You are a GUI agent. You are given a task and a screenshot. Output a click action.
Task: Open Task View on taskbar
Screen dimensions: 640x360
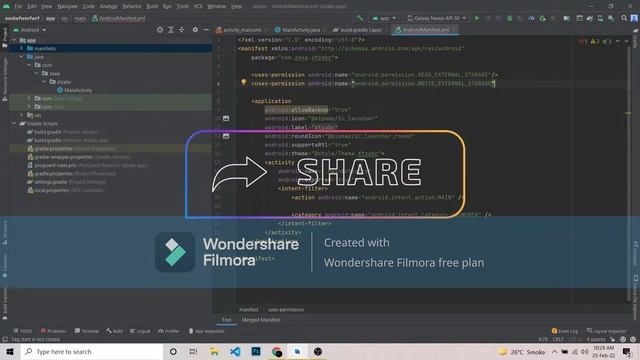click(193, 351)
